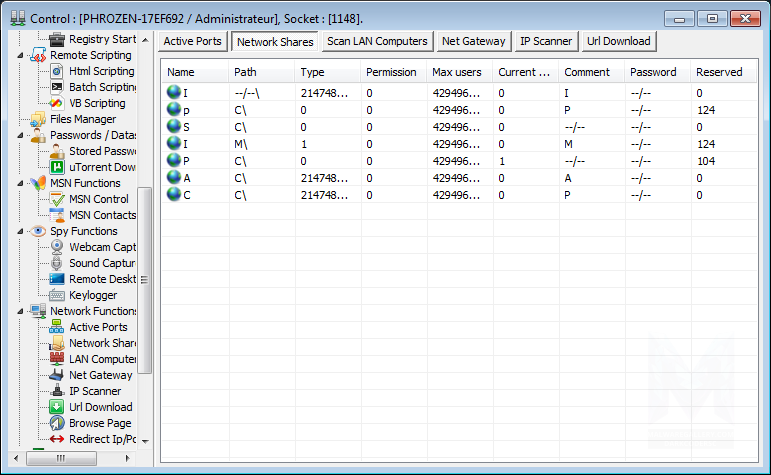Select the Url Download green arrow icon

(x=57, y=407)
